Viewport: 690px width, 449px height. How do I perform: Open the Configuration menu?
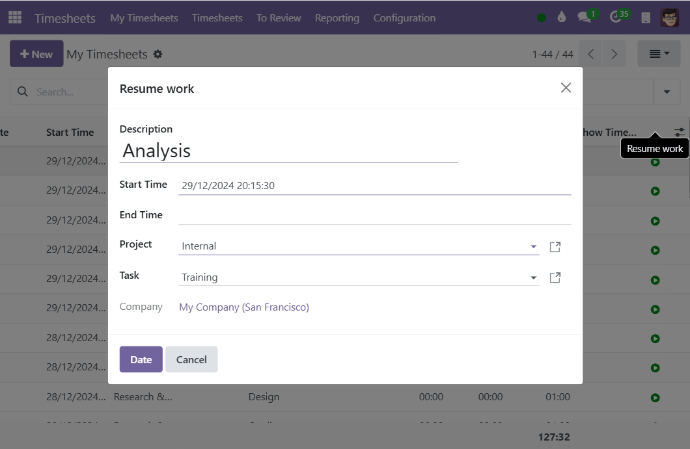pyautogui.click(x=404, y=18)
